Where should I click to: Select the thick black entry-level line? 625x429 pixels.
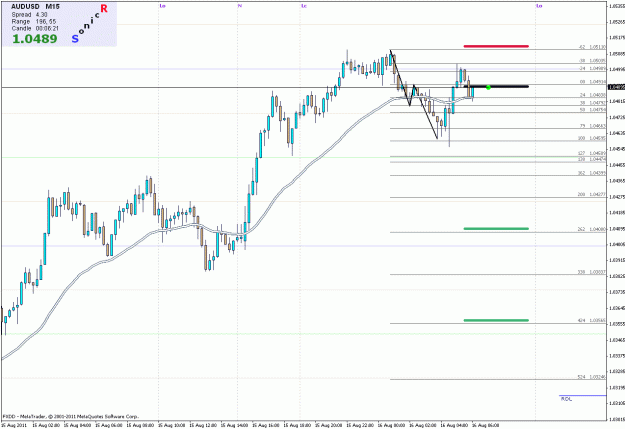tap(496, 86)
